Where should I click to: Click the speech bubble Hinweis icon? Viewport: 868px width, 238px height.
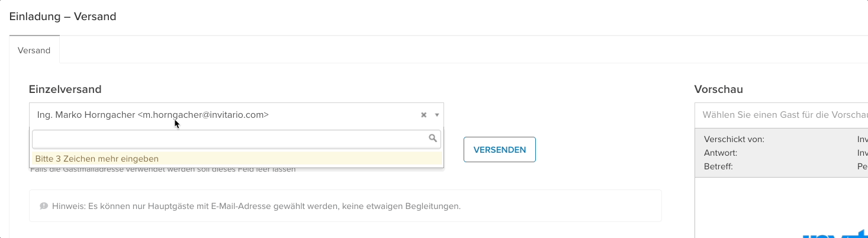44,206
